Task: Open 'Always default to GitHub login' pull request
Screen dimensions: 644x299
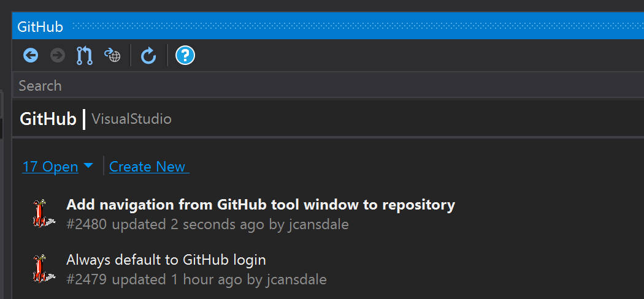Action: pos(166,260)
